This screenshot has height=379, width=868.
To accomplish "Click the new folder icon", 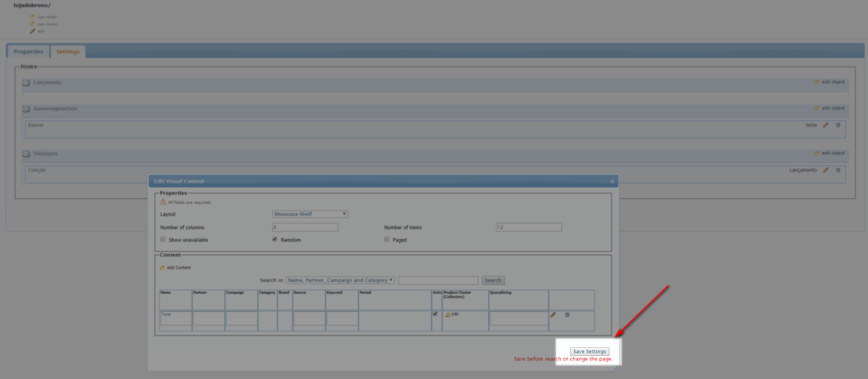I will click(x=32, y=17).
